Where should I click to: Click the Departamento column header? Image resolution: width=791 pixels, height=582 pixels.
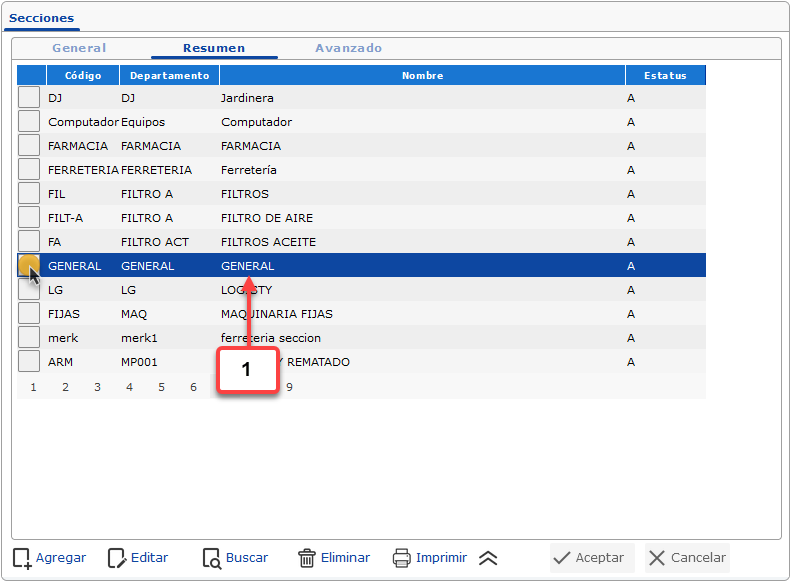pos(169,75)
